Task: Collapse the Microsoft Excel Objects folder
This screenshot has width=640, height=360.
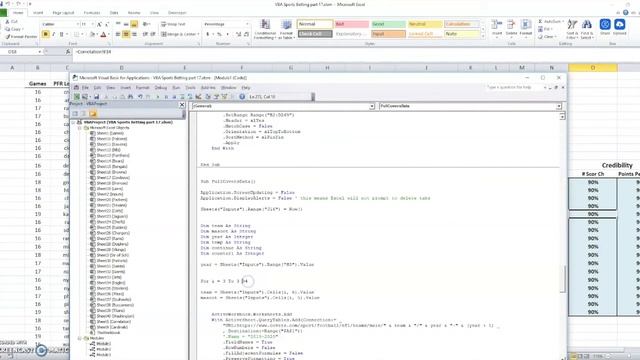Action: pos(80,128)
